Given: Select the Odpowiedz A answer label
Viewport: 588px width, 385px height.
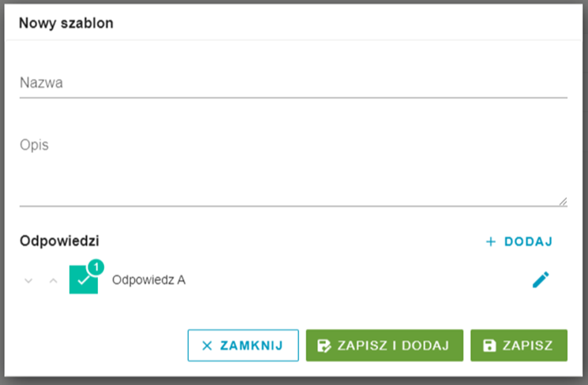Looking at the screenshot, I should pyautogui.click(x=148, y=280).
